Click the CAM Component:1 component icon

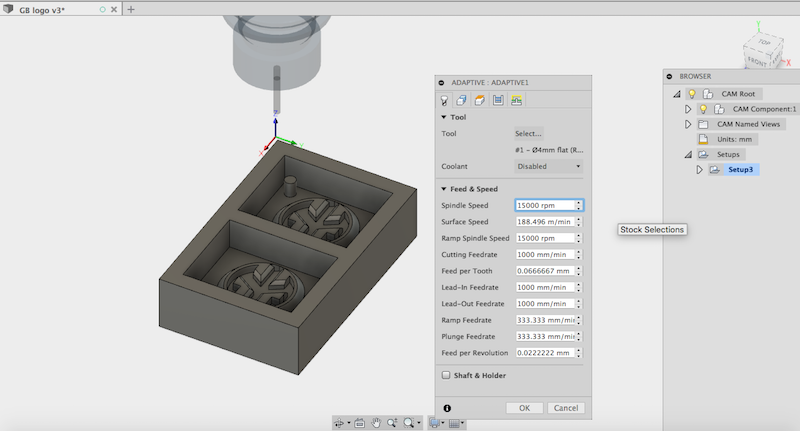719,109
